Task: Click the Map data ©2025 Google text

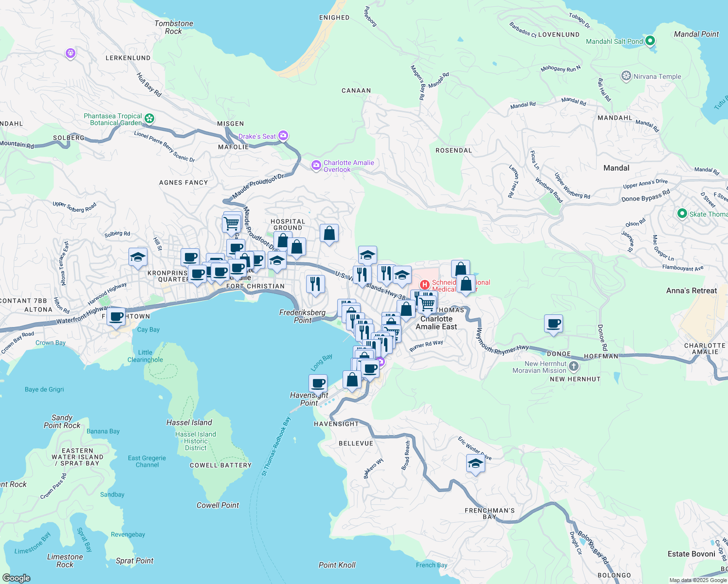Action: pos(697,580)
